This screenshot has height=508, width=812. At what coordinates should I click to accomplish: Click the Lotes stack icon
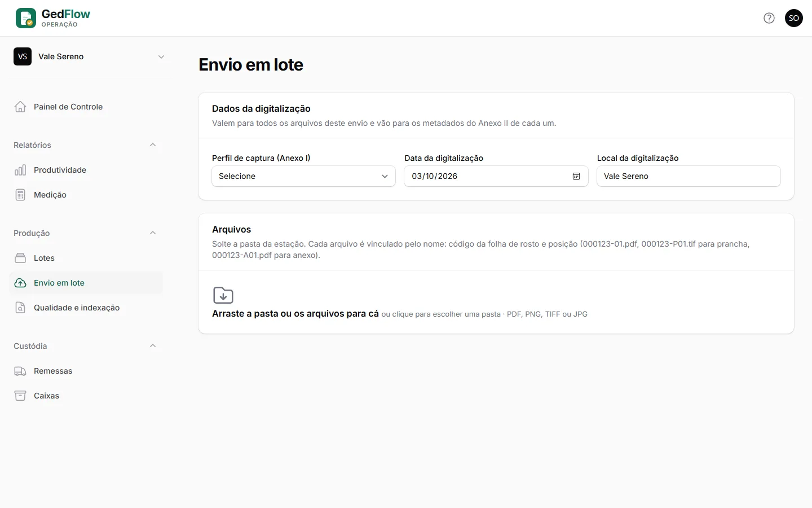(20, 258)
